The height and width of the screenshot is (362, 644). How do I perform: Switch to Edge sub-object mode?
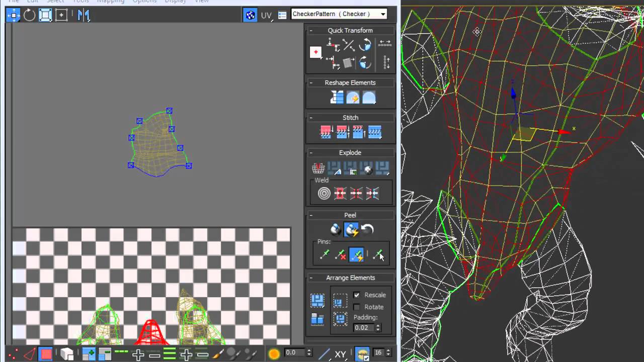coord(30,354)
